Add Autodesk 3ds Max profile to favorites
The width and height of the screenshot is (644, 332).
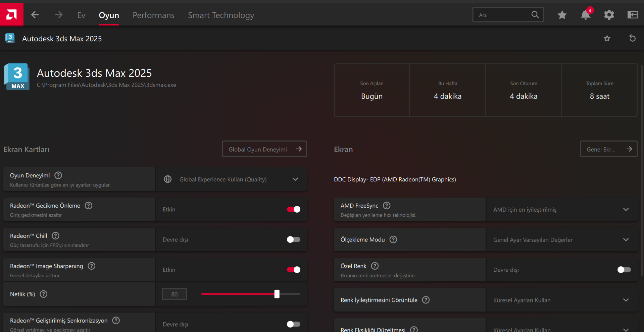607,38
